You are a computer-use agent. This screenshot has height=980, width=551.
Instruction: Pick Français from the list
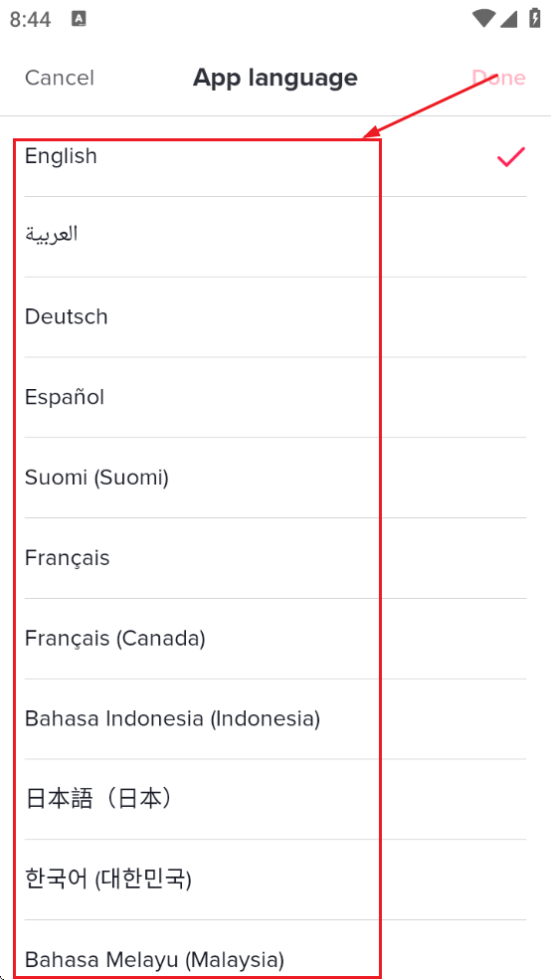[x=275, y=557]
